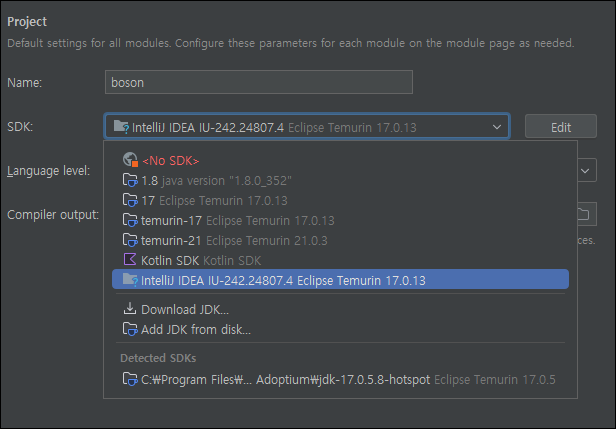Click the JDK icon beside temurin-17
616x429 pixels.
point(130,220)
